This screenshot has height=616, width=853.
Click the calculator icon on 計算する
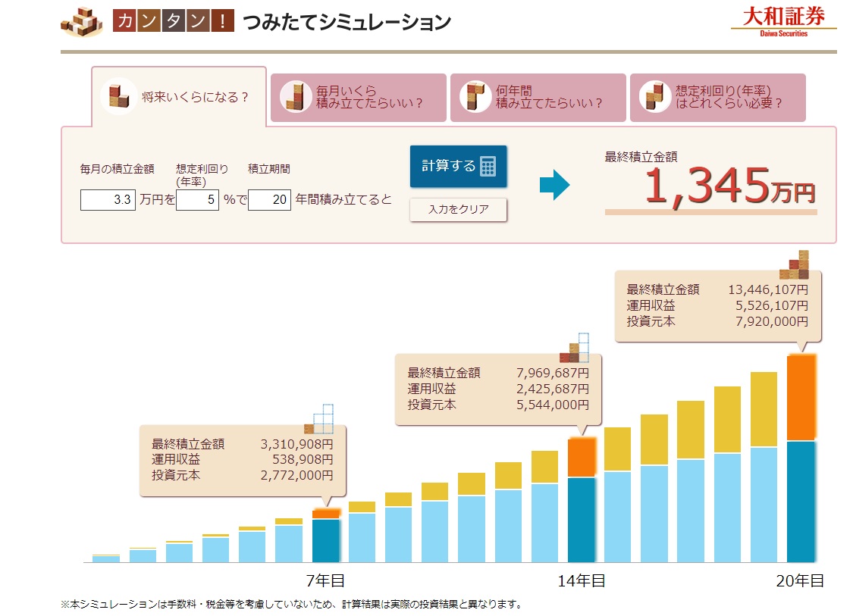click(488, 166)
